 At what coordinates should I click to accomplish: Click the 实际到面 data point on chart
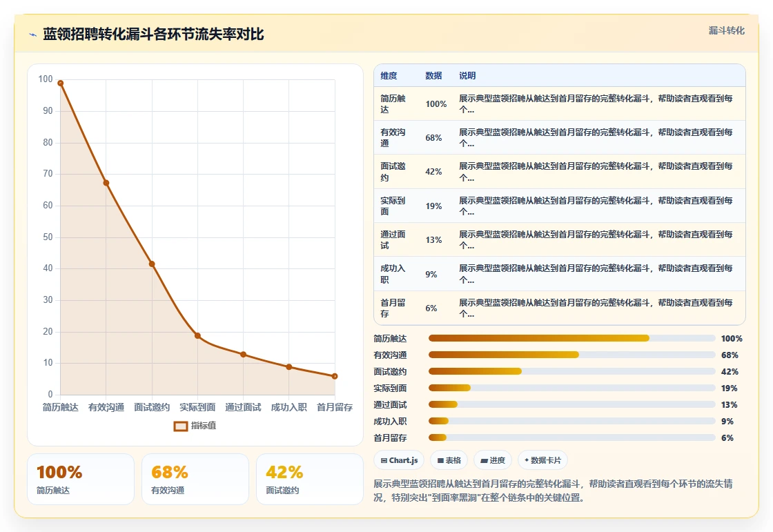(197, 336)
